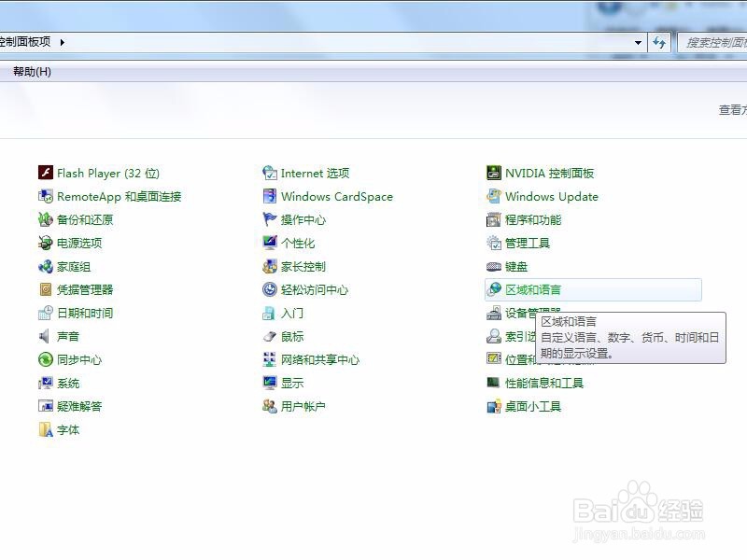Click the 桌面小工具 icon
Viewport: 747px width, 560px height.
click(494, 406)
